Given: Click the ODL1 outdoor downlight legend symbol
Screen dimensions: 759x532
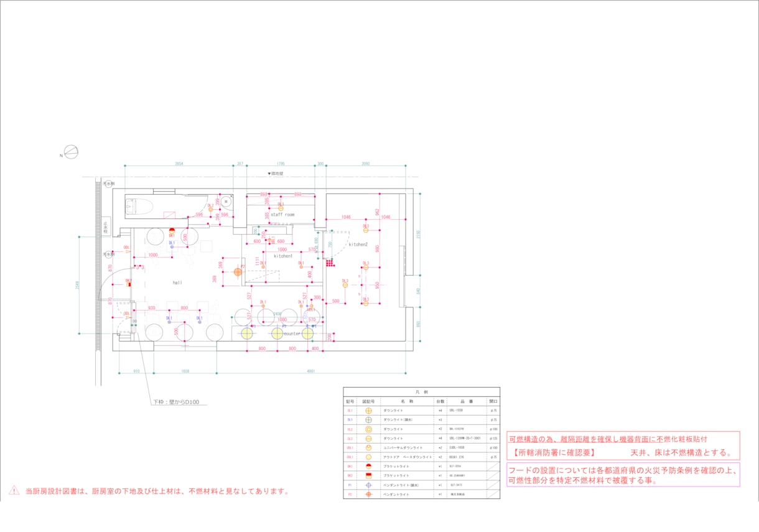Looking at the screenshot, I should pyautogui.click(x=368, y=457).
